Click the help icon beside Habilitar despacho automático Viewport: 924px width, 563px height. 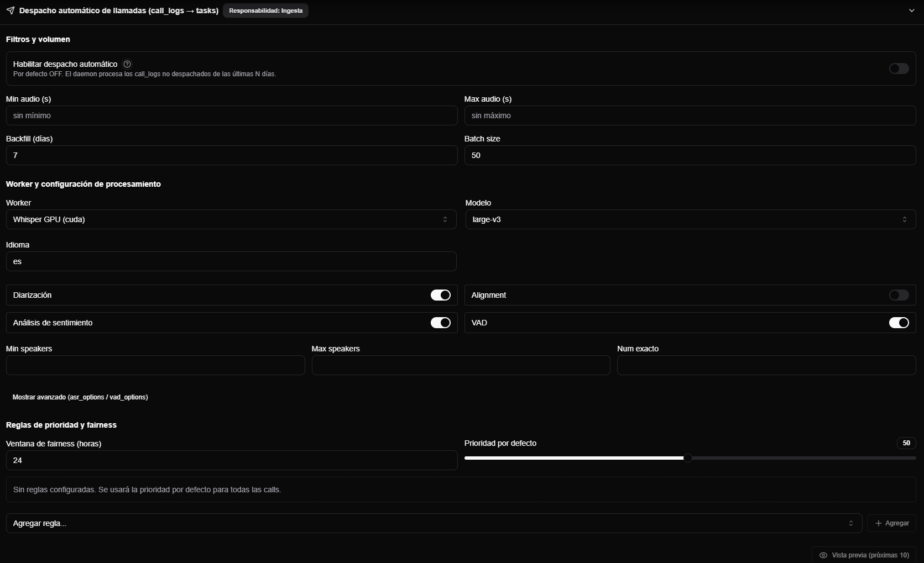(x=127, y=64)
